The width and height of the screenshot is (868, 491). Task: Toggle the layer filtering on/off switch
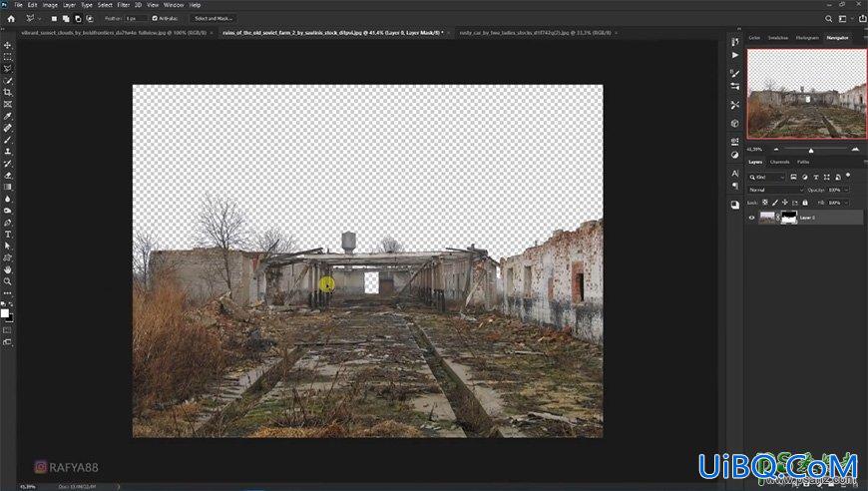pos(848,176)
